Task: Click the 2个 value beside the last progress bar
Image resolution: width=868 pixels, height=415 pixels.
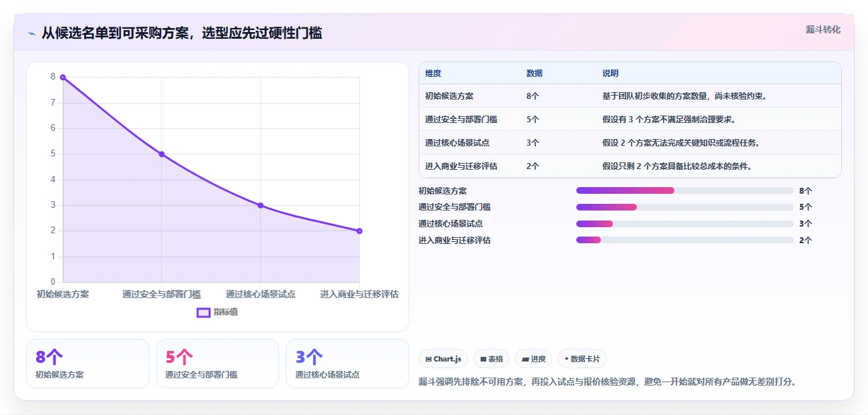Action: (805, 240)
